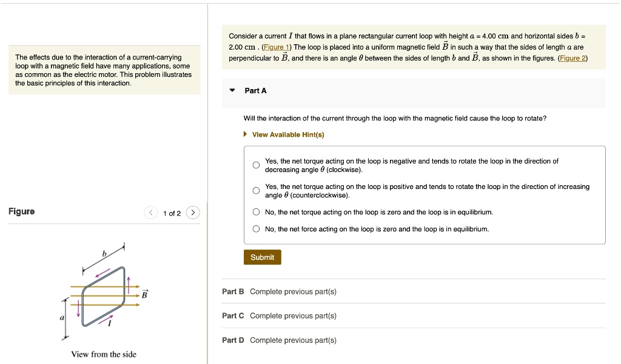This screenshot has width=621, height=364.
Task: Click the 1 of 2 page indicator
Action: (x=172, y=213)
